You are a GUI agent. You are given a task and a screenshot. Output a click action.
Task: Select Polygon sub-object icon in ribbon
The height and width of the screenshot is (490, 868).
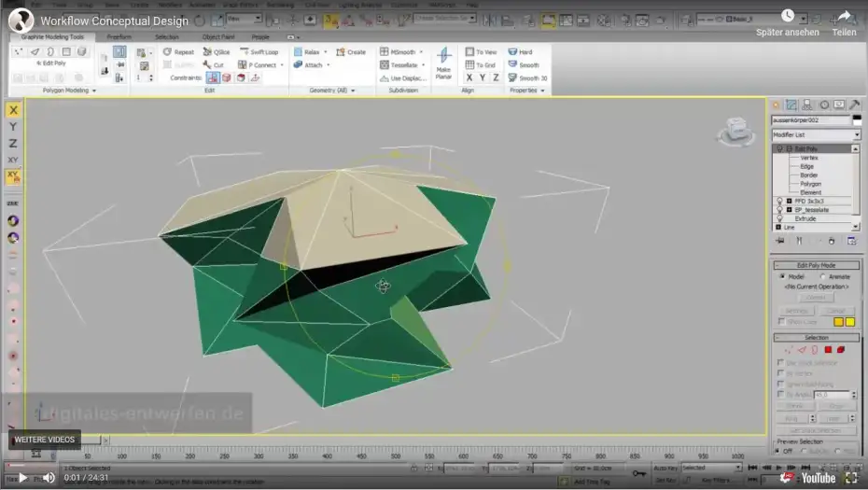click(x=66, y=51)
